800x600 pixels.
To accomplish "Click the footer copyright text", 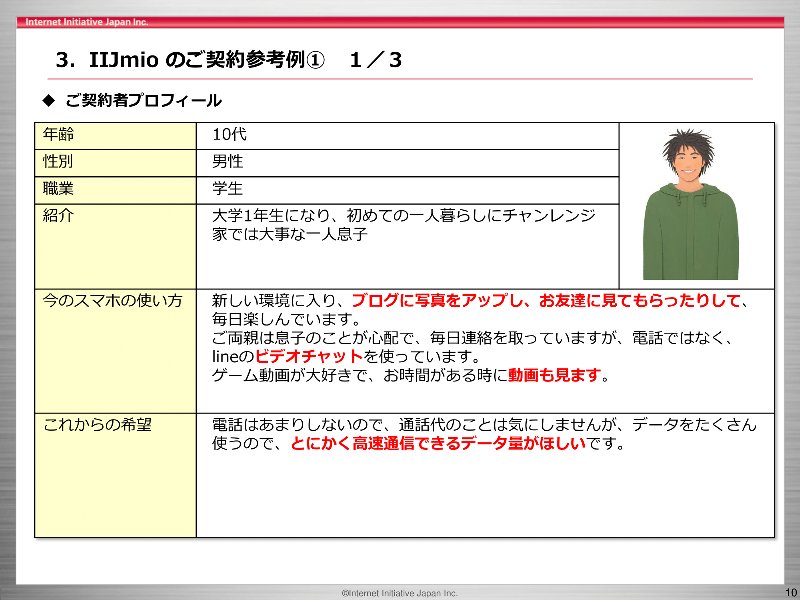I will [x=399, y=593].
